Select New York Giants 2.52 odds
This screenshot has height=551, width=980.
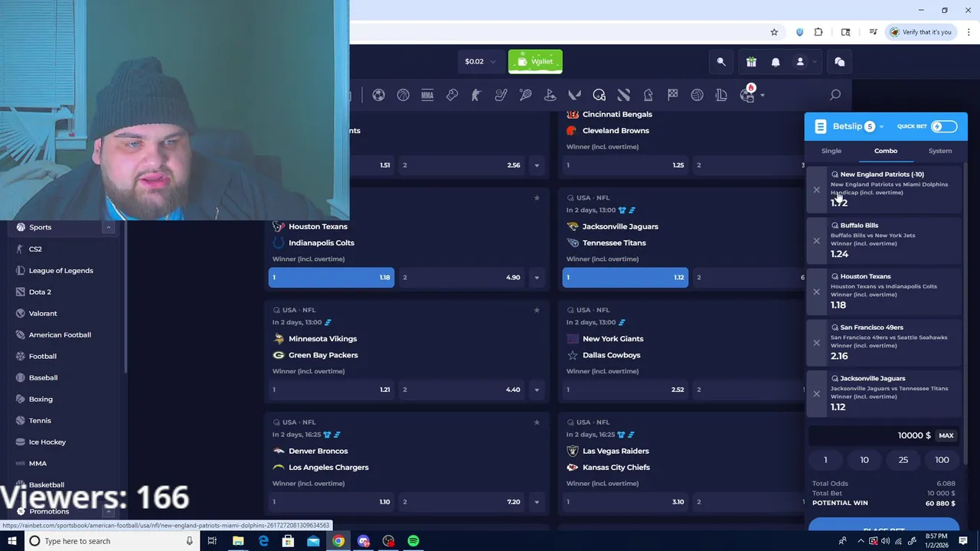click(x=626, y=390)
